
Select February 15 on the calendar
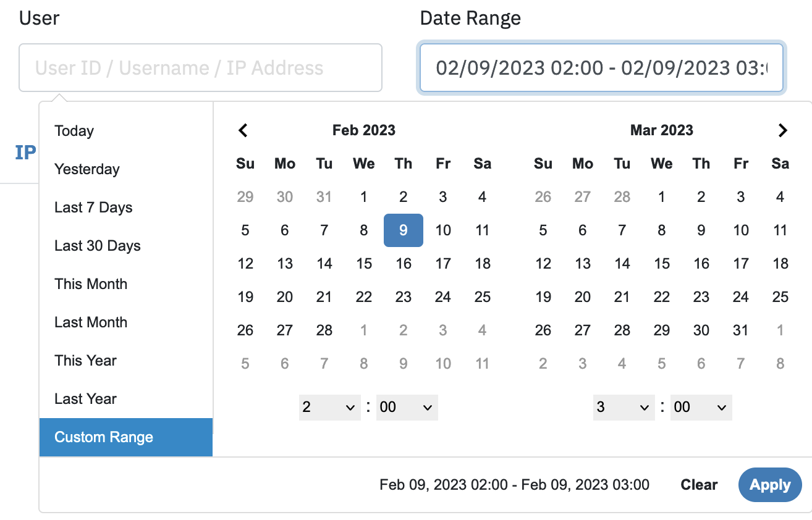pyautogui.click(x=364, y=263)
